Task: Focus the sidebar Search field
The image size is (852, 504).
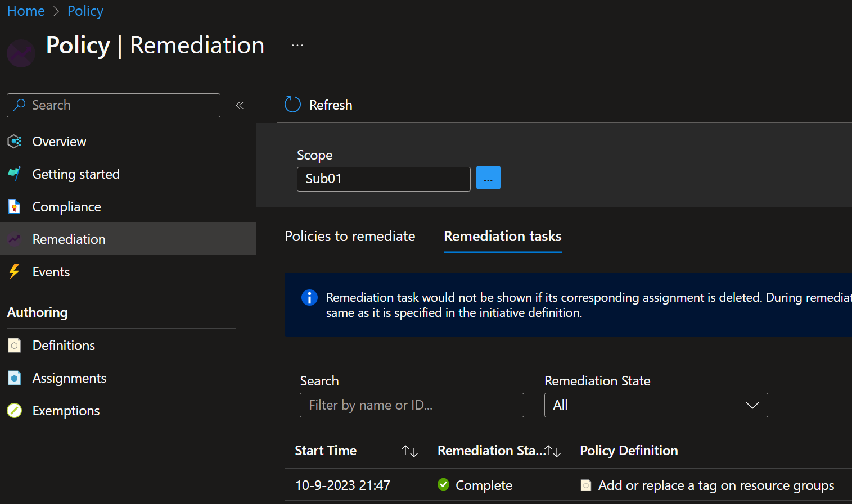Action: click(x=114, y=105)
